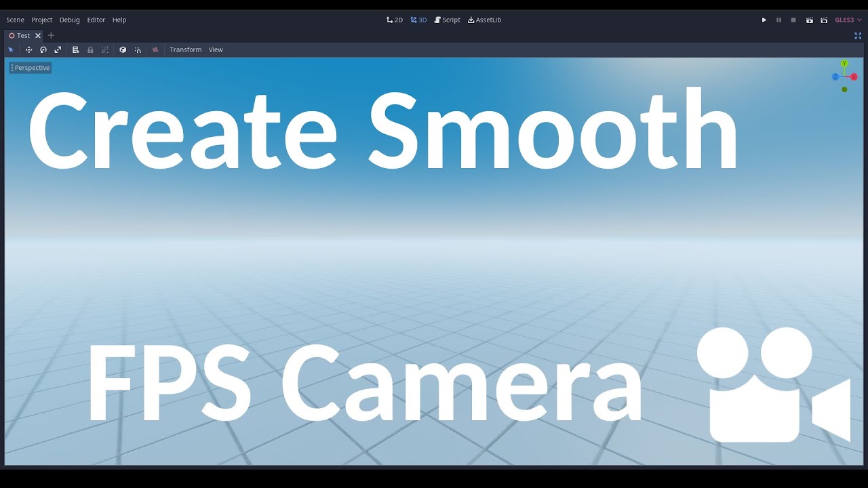Image resolution: width=868 pixels, height=488 pixels.
Task: Open the AssetLib workspace
Action: pyautogui.click(x=485, y=20)
